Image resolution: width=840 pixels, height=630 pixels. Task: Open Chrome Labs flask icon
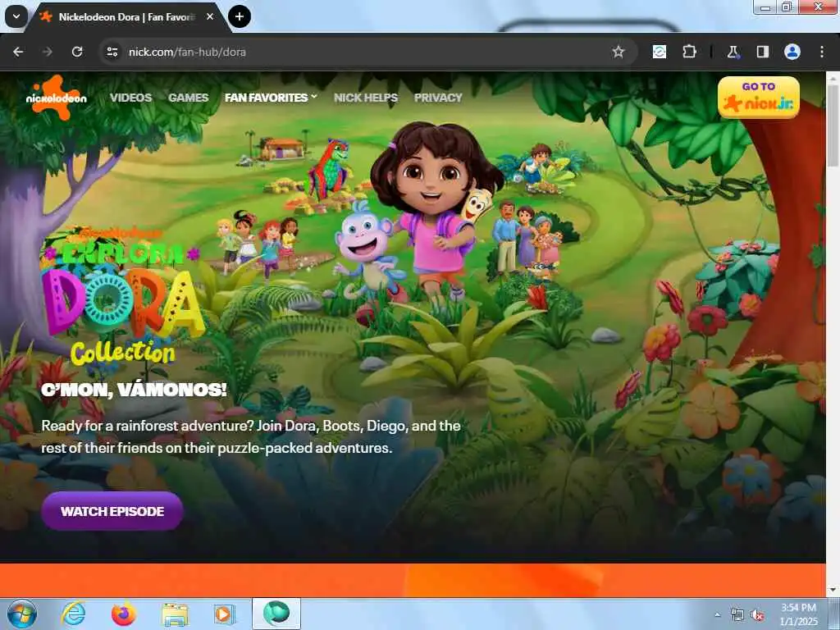click(x=733, y=52)
